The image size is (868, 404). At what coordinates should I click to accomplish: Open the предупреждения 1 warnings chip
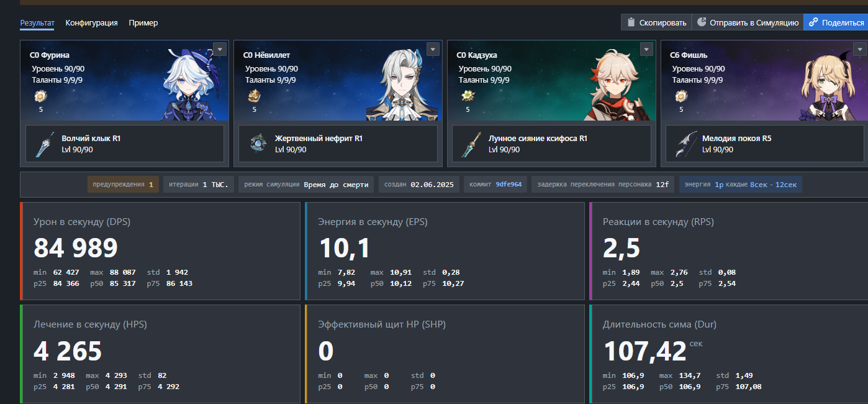click(x=123, y=185)
